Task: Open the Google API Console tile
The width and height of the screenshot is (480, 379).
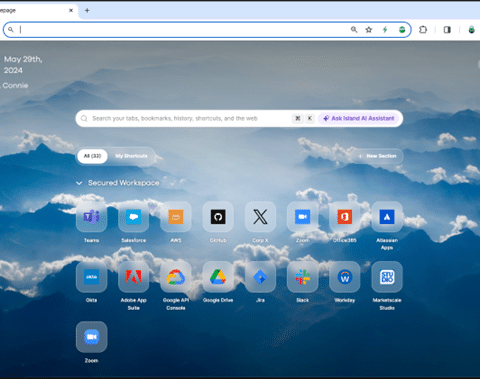Action: point(176,277)
